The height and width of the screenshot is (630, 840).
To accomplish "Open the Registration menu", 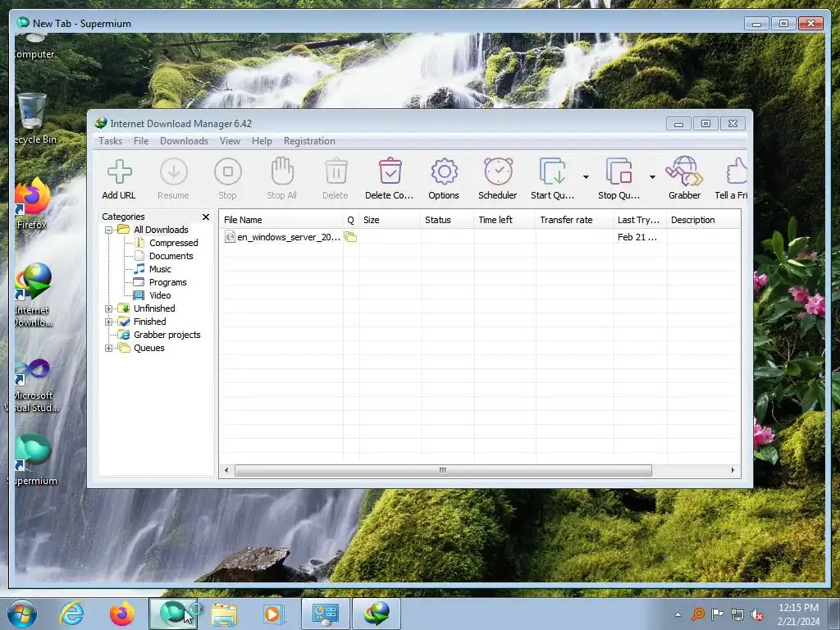I will coord(309,141).
